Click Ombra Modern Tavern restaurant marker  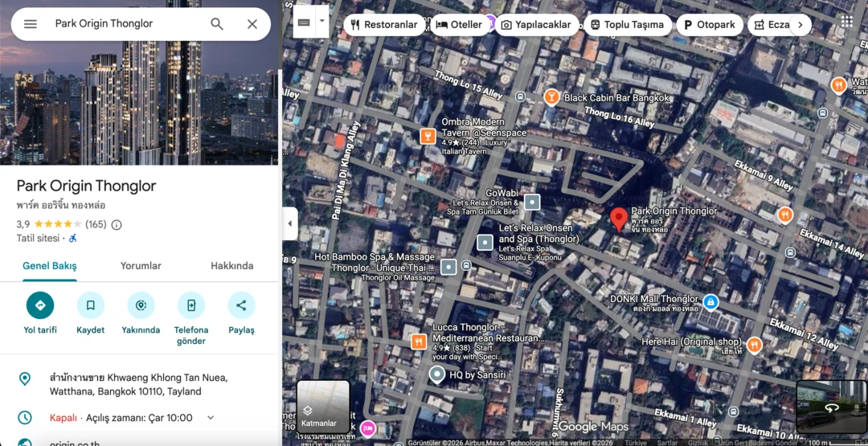[428, 136]
